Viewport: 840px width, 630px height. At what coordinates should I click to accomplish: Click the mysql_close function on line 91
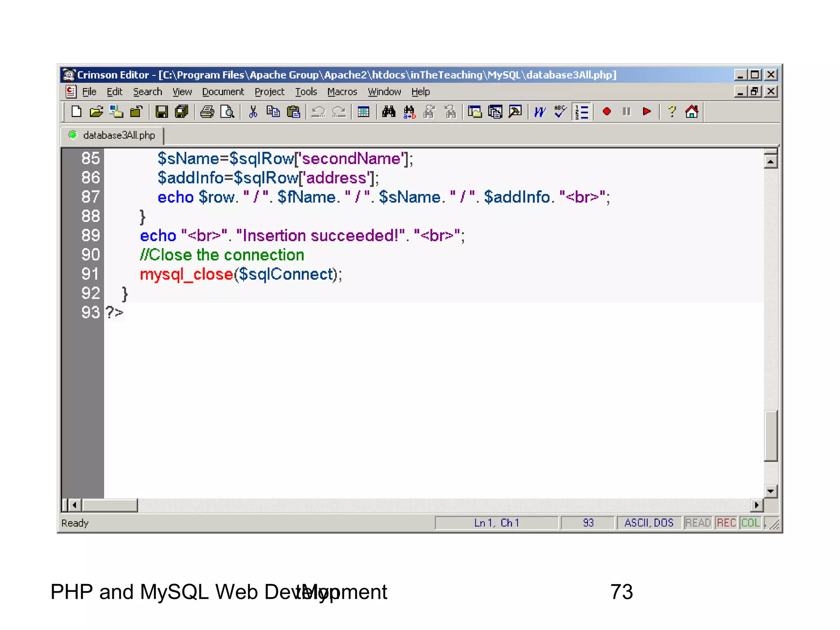coord(186,274)
